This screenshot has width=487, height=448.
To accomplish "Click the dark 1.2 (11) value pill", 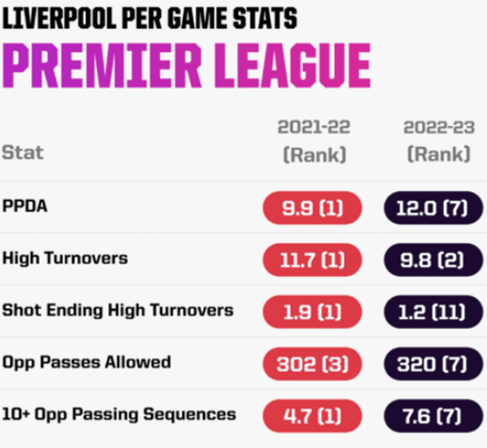I will pyautogui.click(x=433, y=311).
